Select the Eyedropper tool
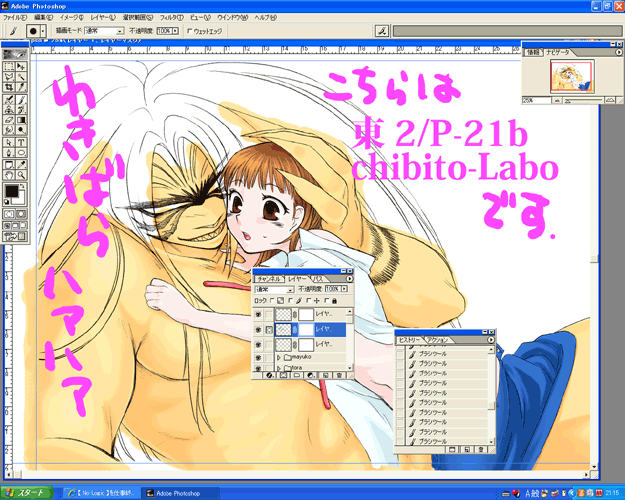The height and width of the screenshot is (500, 625). point(21,165)
